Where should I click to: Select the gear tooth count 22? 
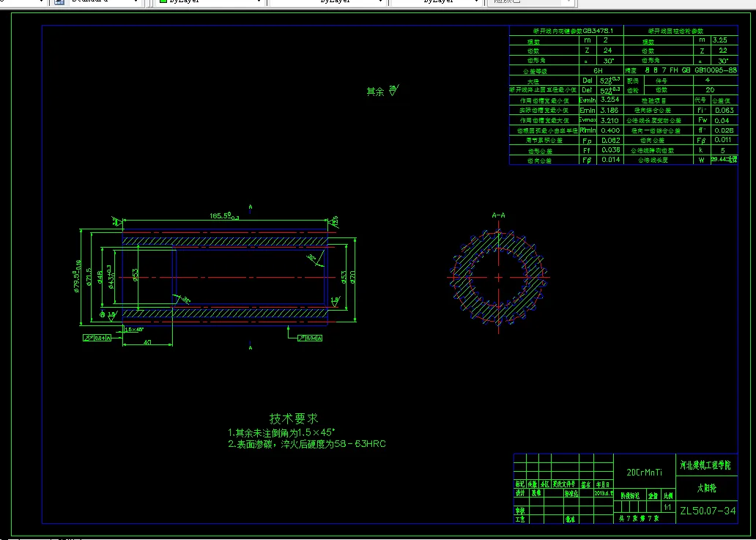point(724,50)
